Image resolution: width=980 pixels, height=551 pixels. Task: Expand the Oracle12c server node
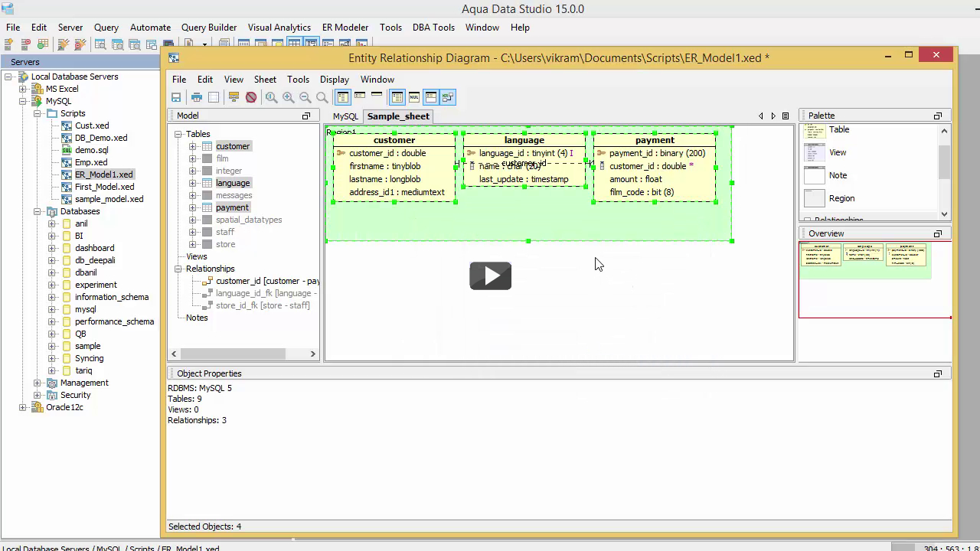click(x=23, y=407)
